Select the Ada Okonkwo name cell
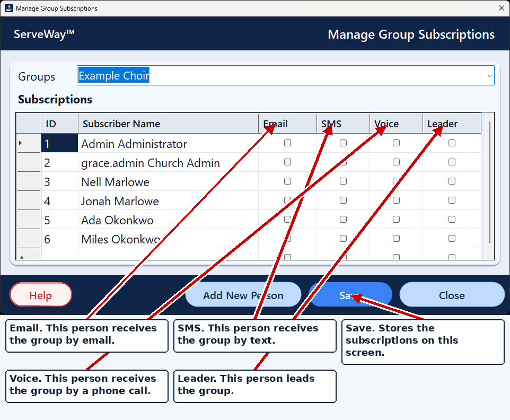510x420 pixels. 168,220
